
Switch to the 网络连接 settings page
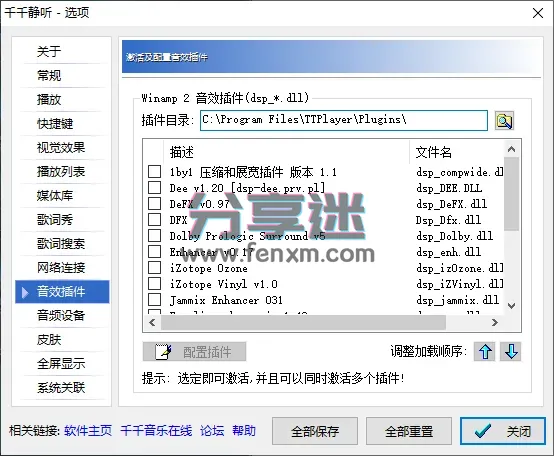coord(62,268)
